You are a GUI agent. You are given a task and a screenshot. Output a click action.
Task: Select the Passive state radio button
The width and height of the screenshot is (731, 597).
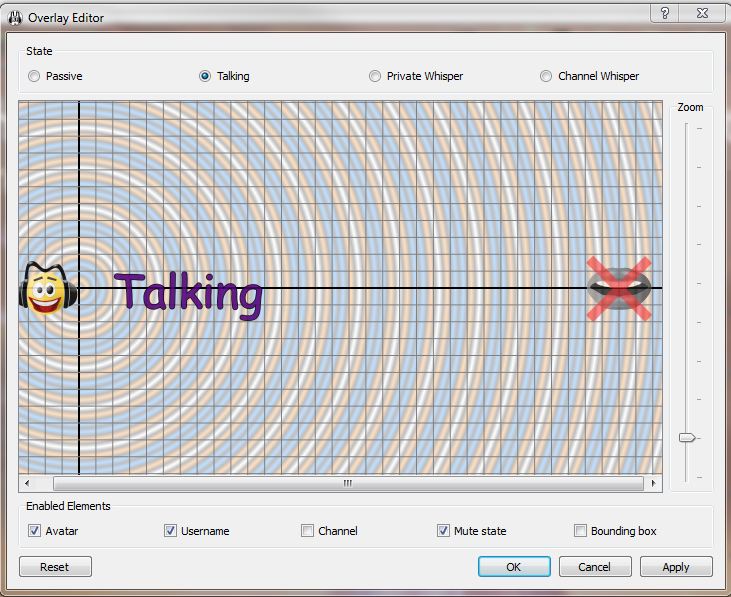coord(35,76)
